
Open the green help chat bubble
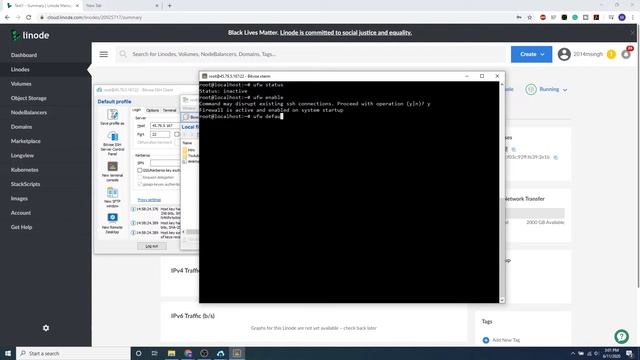pyautogui.click(x=621, y=336)
